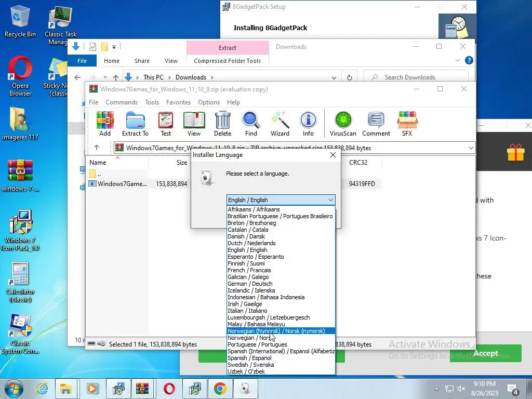Click Search Downloads field
The width and height of the screenshot is (532, 399).
(416, 77)
